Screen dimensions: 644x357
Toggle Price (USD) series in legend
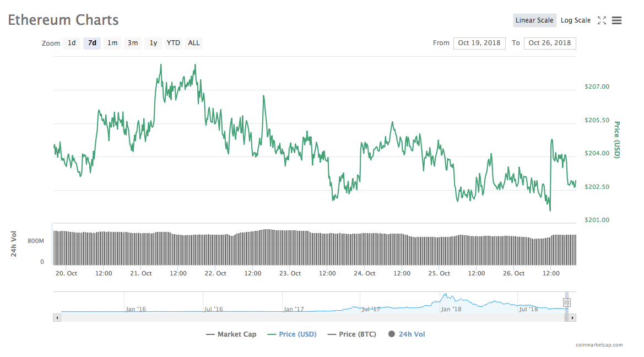tap(291, 334)
